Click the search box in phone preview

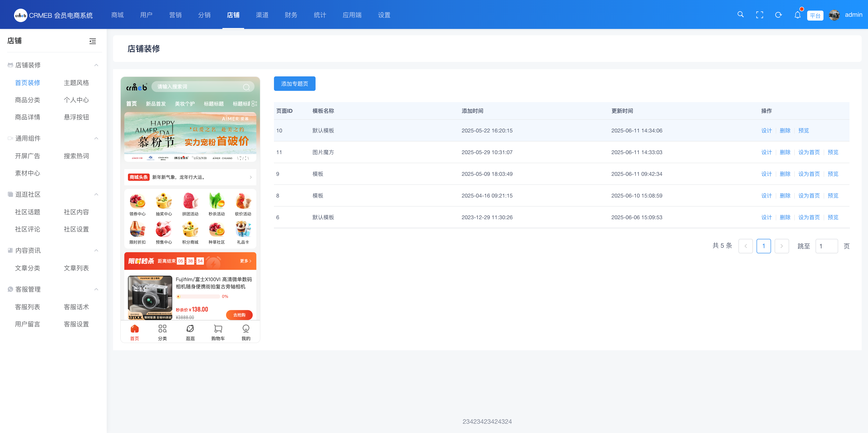[x=203, y=87]
